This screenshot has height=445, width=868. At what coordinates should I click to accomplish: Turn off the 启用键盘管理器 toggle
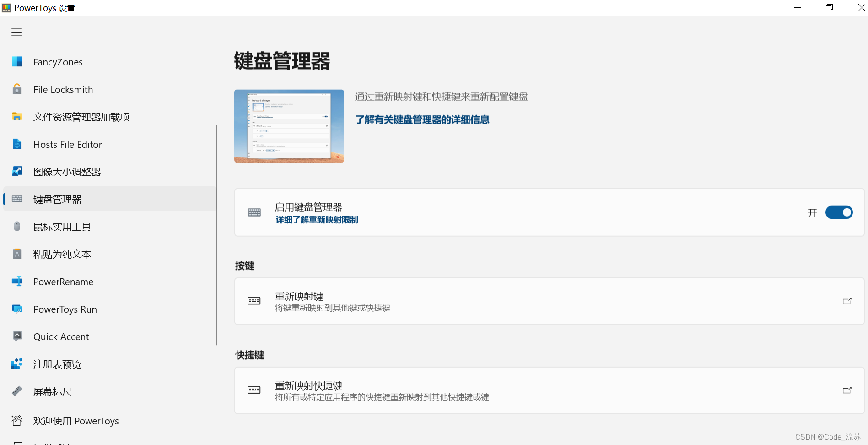point(839,212)
